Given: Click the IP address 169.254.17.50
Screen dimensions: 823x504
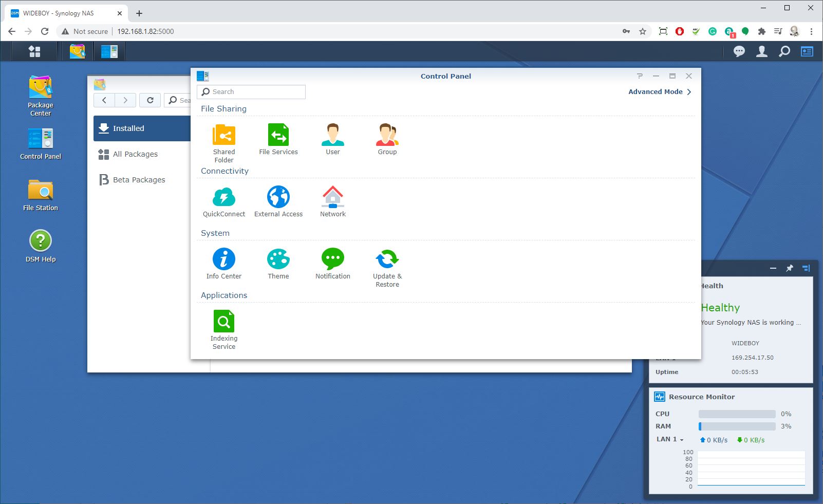Looking at the screenshot, I should [x=753, y=358].
